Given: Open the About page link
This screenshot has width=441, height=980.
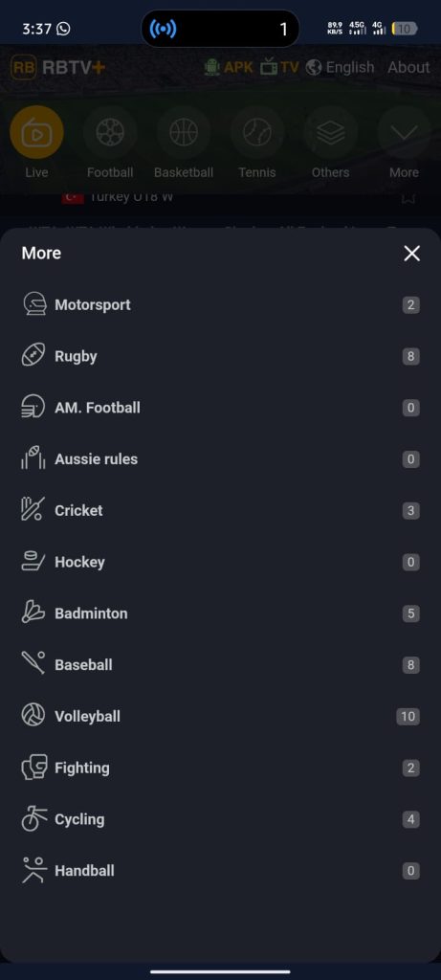Looking at the screenshot, I should 408,68.
